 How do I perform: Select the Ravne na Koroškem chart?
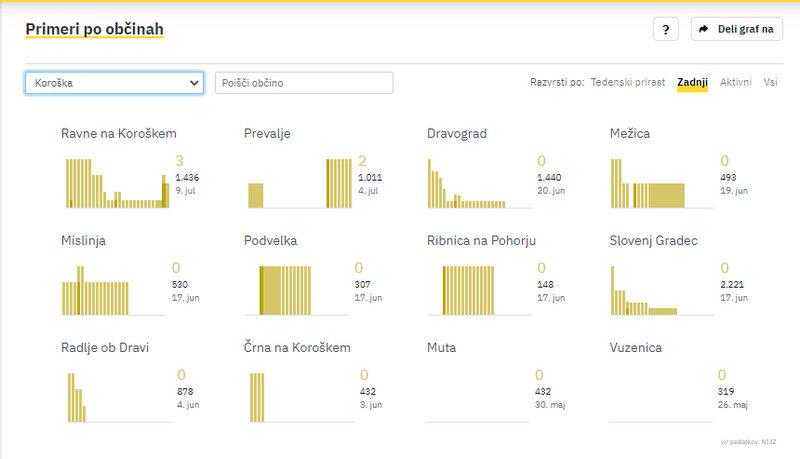115,182
